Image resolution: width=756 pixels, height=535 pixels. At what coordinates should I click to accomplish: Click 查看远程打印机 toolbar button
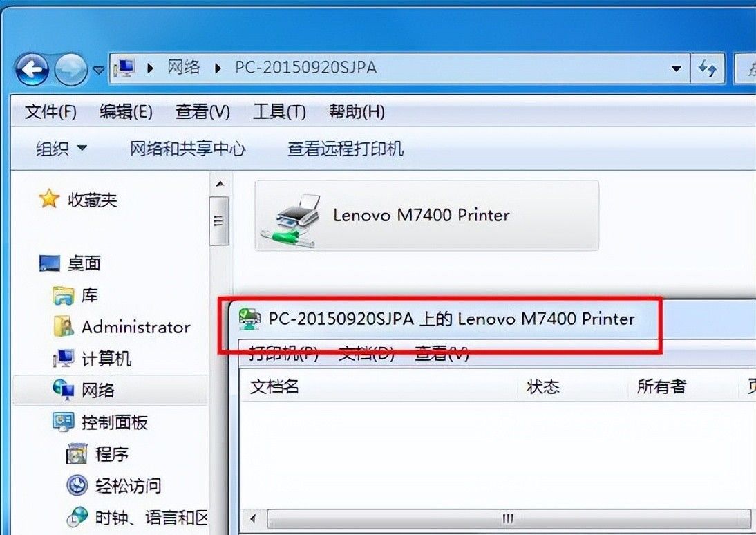[x=346, y=148]
